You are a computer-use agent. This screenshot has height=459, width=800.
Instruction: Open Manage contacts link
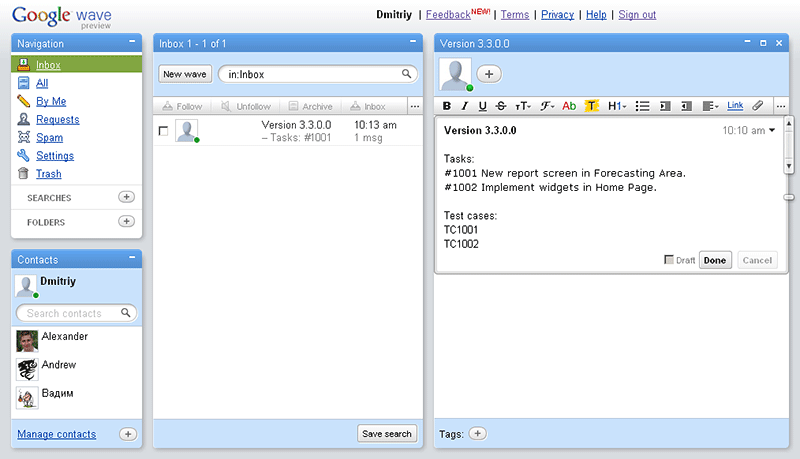click(x=57, y=434)
